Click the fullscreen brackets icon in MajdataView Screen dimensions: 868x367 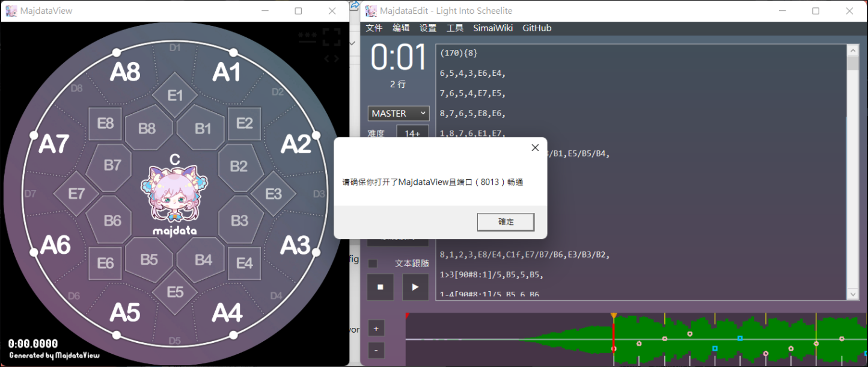coord(332,36)
